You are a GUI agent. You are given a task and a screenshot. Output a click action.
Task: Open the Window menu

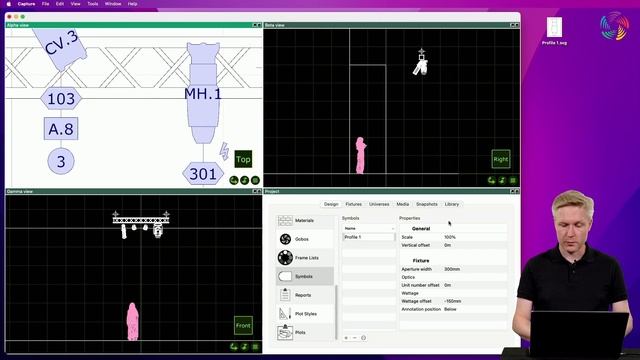[x=113, y=4]
